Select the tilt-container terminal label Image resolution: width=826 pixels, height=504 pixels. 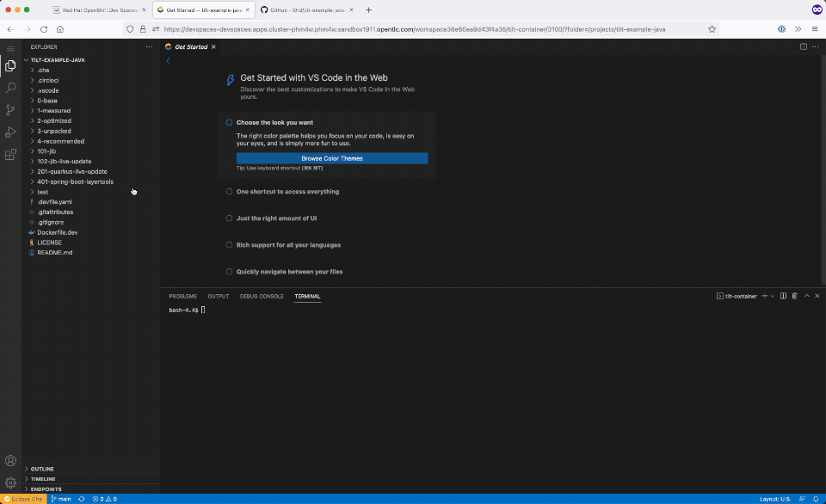737,296
